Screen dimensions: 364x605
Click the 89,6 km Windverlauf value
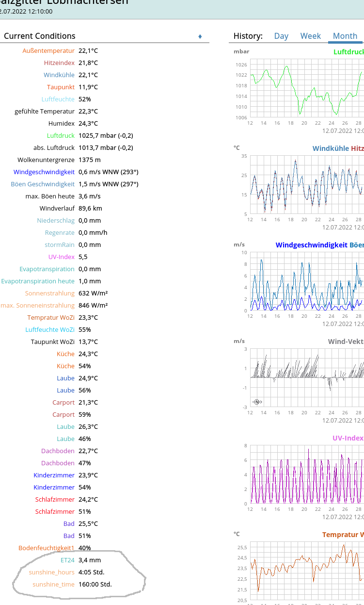[90, 208]
